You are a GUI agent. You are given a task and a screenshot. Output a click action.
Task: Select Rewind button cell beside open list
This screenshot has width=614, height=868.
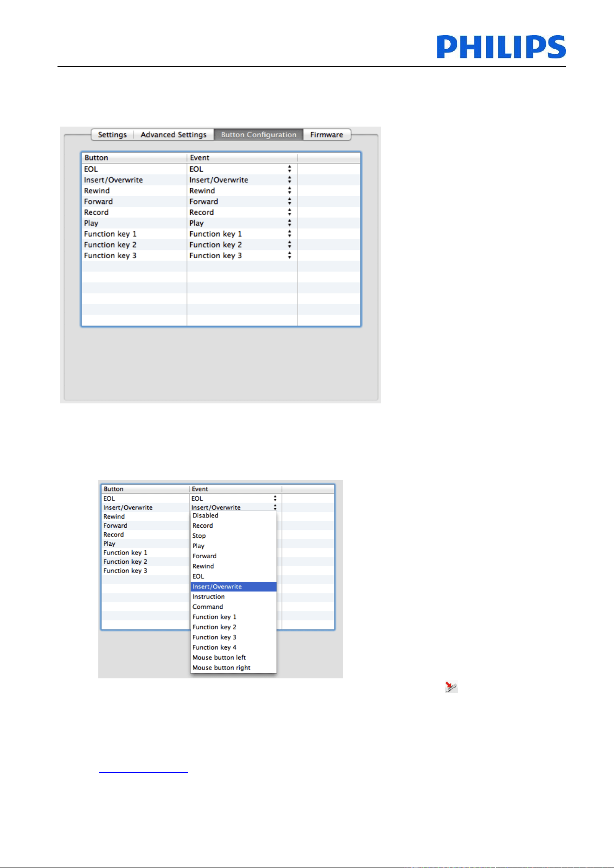point(145,517)
